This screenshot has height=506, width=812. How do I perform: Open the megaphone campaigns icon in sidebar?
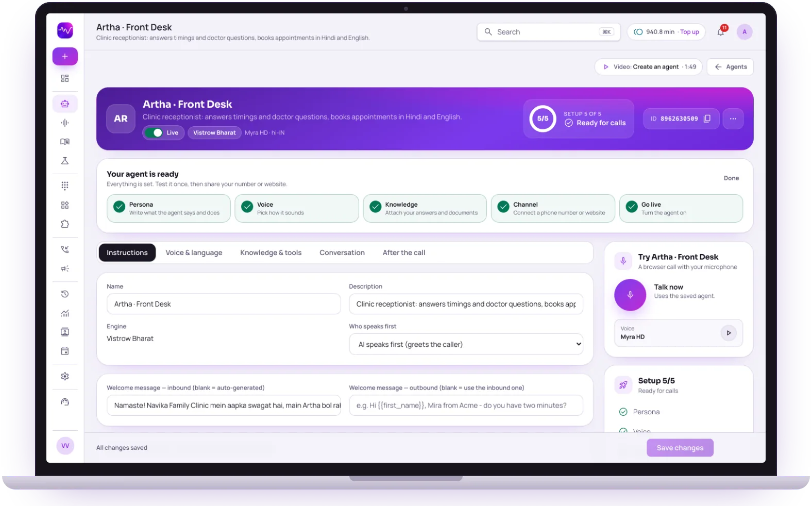click(65, 268)
